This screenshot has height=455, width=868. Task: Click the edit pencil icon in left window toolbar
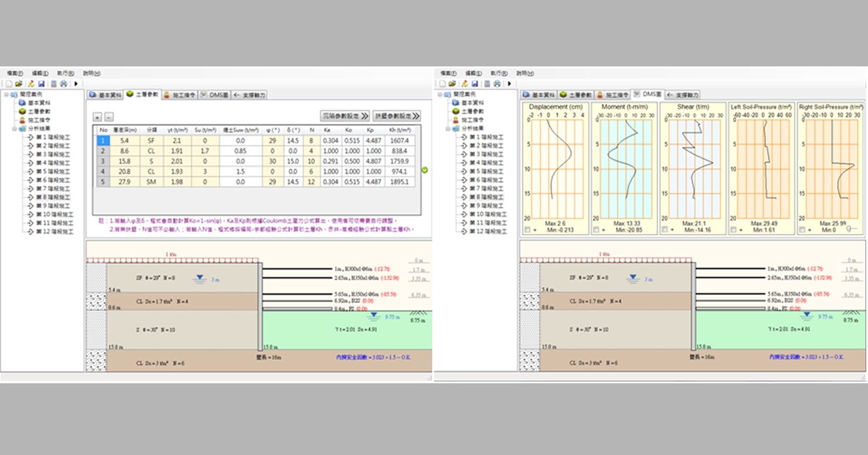[31, 83]
